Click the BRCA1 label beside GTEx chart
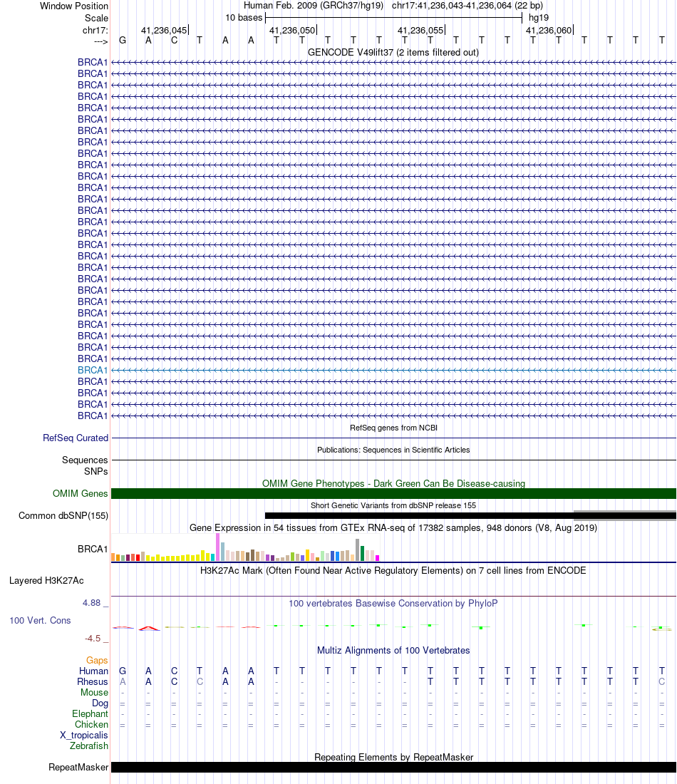 tap(93, 549)
